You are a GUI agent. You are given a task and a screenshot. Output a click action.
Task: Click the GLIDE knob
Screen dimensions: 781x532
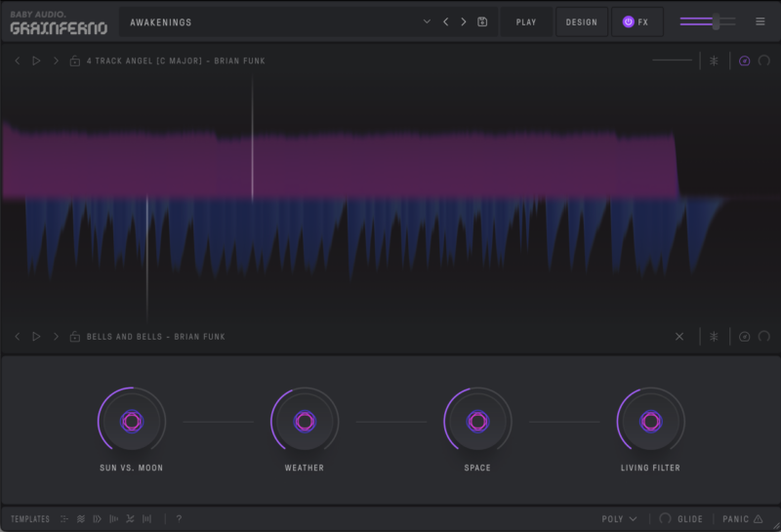pyautogui.click(x=665, y=518)
